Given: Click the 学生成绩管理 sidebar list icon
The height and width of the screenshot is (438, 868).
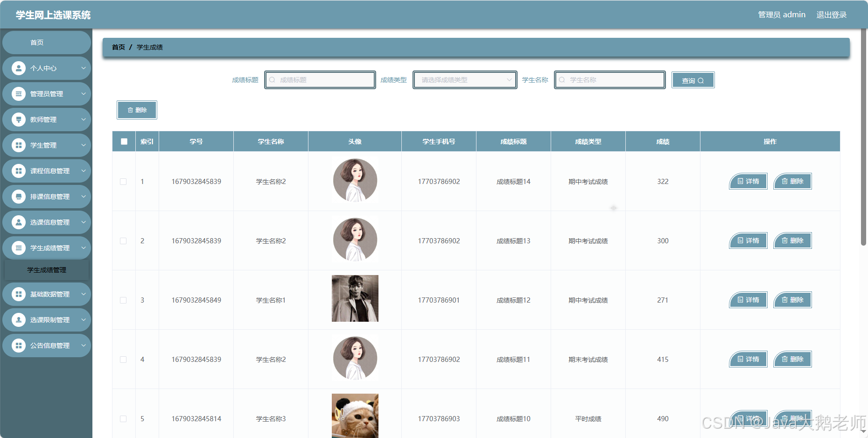Looking at the screenshot, I should coord(19,248).
